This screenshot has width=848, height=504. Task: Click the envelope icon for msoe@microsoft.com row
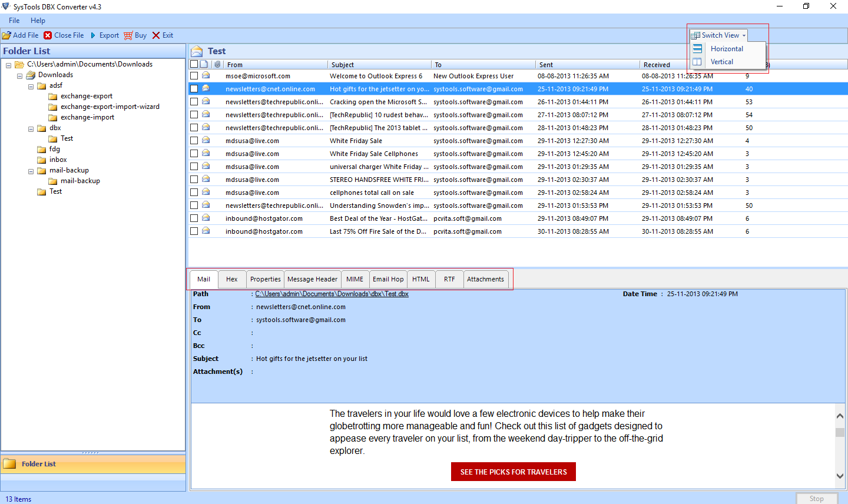coord(206,75)
